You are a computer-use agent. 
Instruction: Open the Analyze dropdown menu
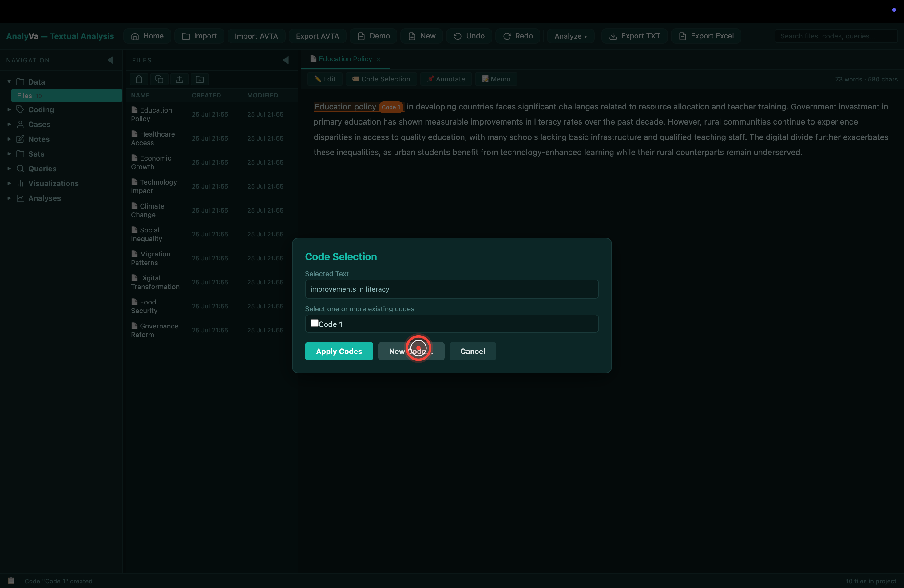click(570, 36)
